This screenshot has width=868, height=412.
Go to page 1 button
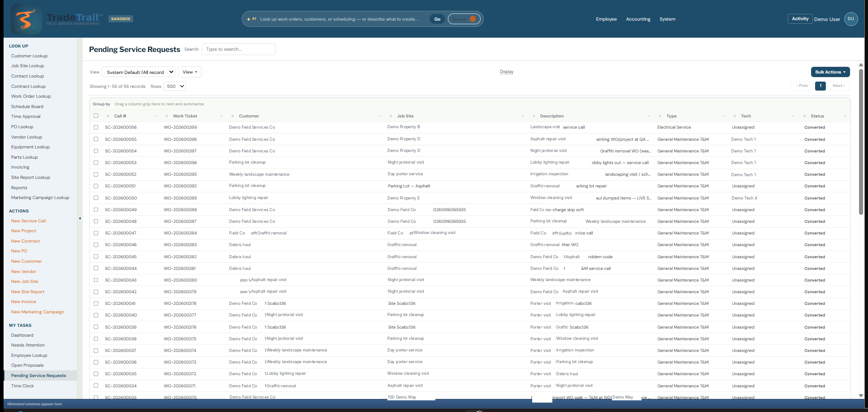click(820, 86)
